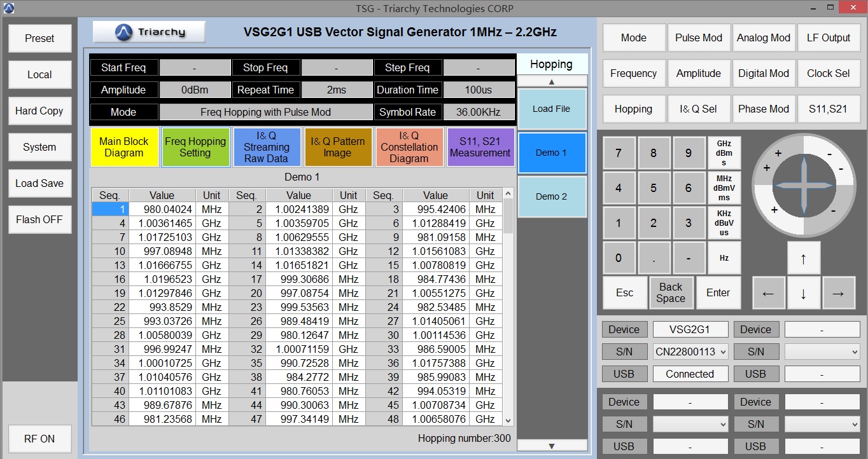Select Demo 1 hopping preset
Viewport: 868px width, 459px height.
pos(552,153)
